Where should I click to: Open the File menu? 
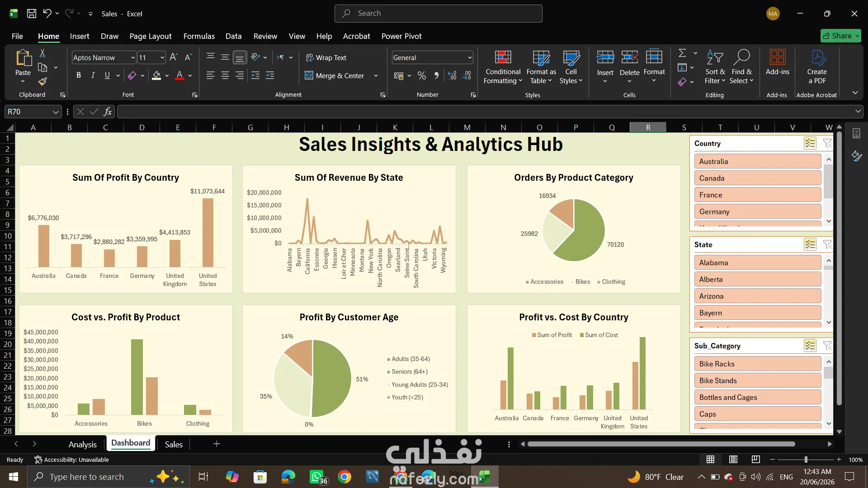(x=17, y=36)
